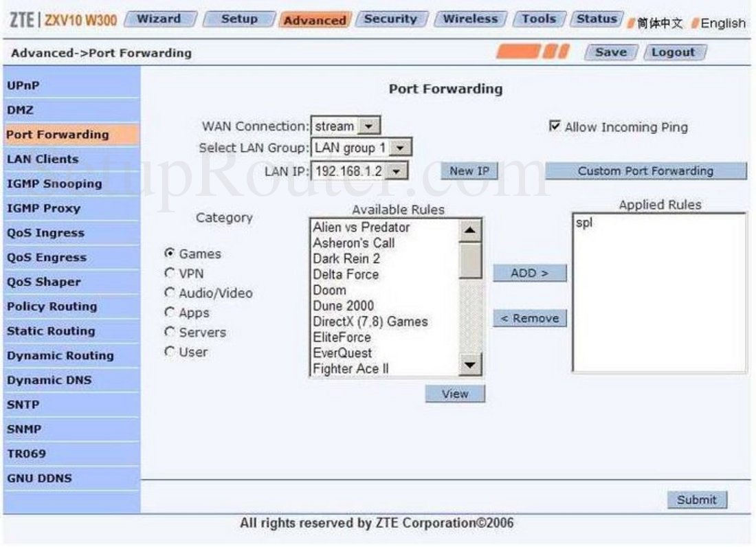Click the Available Rules scrollbar thumb

point(470,260)
